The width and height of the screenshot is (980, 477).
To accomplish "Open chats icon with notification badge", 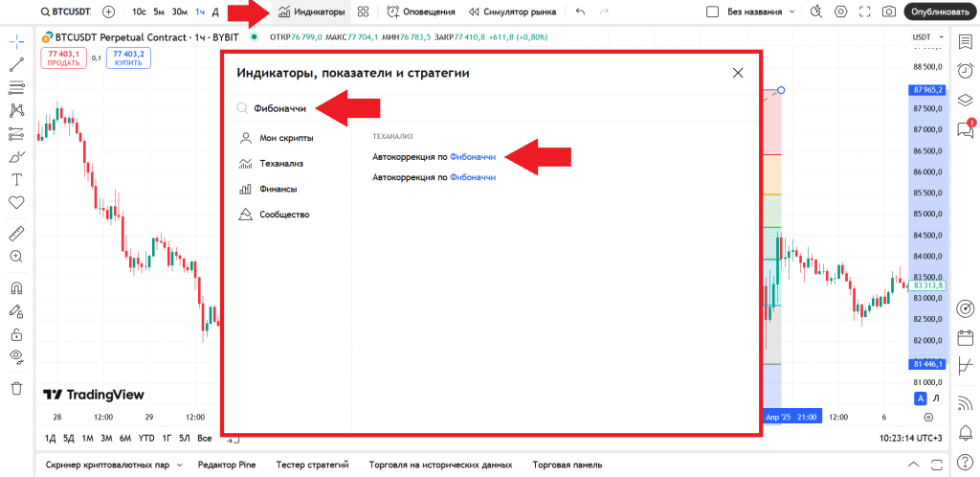I will tap(966, 128).
